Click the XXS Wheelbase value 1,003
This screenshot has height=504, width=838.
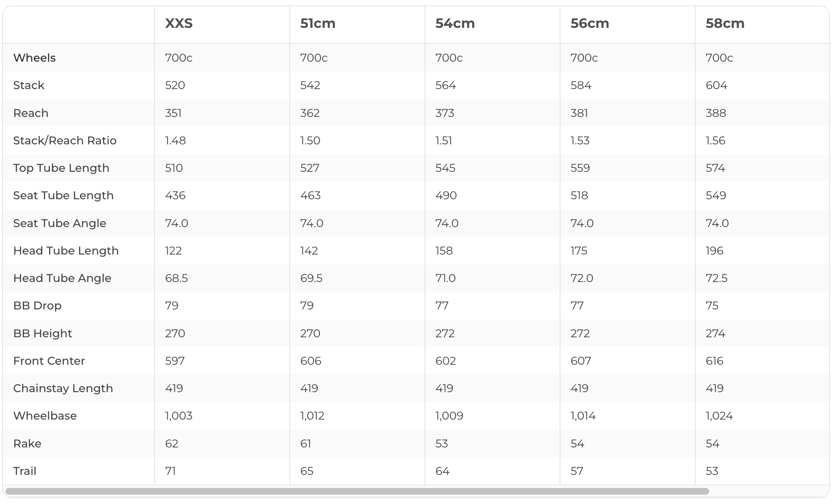pos(179,416)
